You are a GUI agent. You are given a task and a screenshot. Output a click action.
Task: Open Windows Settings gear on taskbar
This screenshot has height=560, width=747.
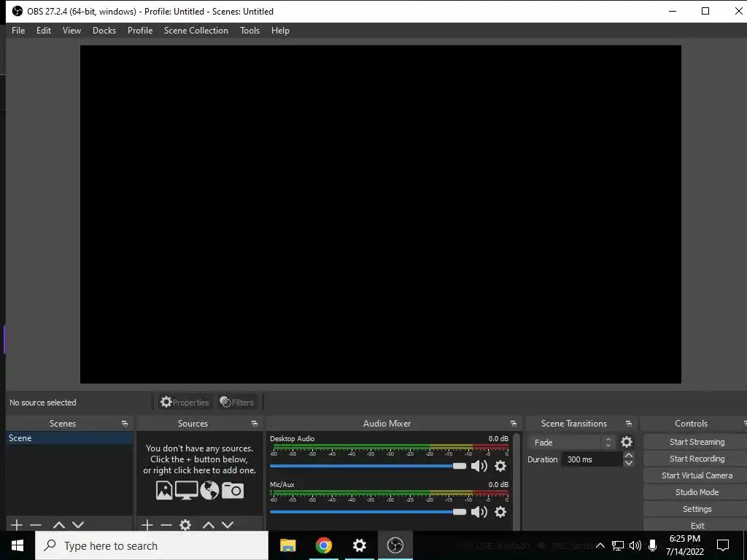[359, 545]
